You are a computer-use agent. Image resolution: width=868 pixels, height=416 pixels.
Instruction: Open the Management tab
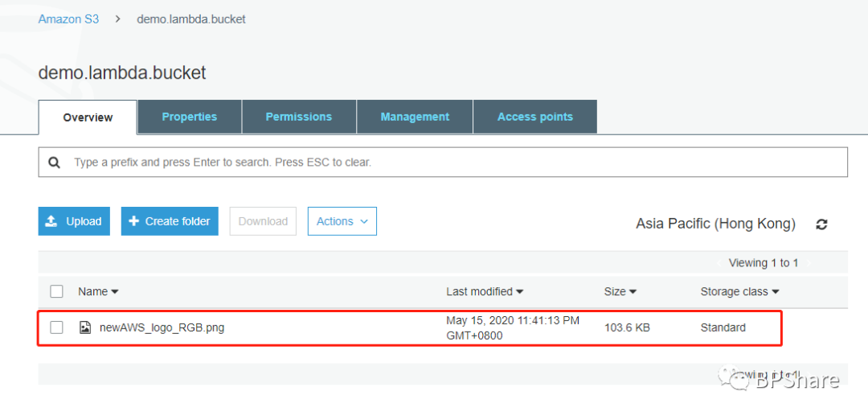point(415,117)
